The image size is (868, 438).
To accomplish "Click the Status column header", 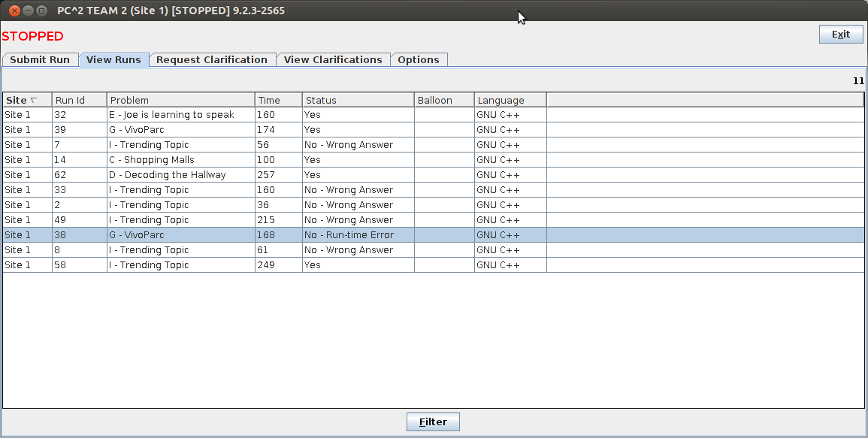I will [358, 100].
